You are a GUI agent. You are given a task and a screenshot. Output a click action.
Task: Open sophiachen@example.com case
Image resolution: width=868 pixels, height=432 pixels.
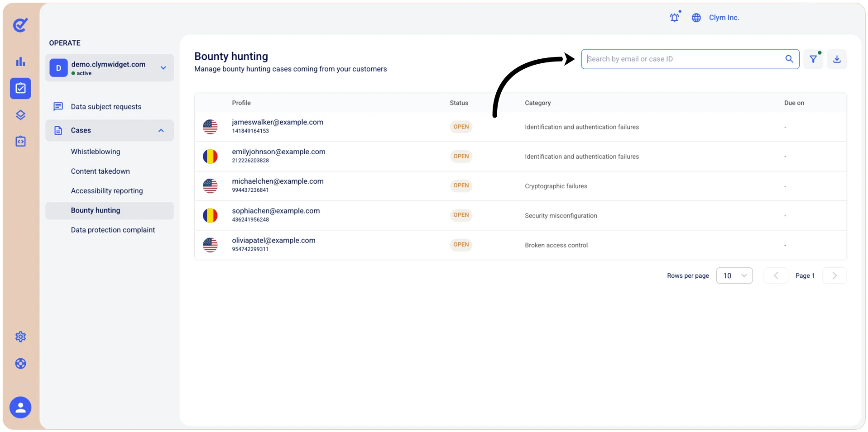pos(276,211)
